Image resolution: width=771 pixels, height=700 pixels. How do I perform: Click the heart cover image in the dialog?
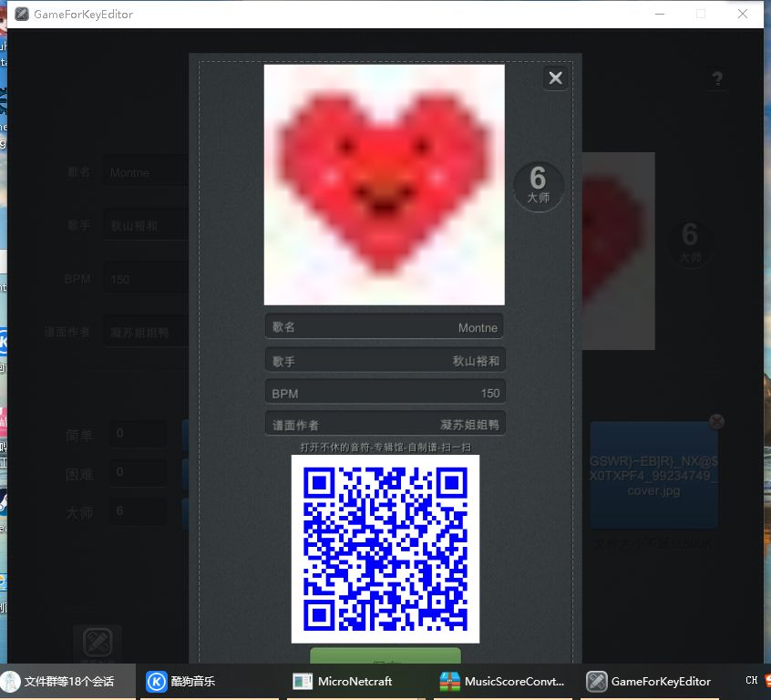[x=384, y=184]
